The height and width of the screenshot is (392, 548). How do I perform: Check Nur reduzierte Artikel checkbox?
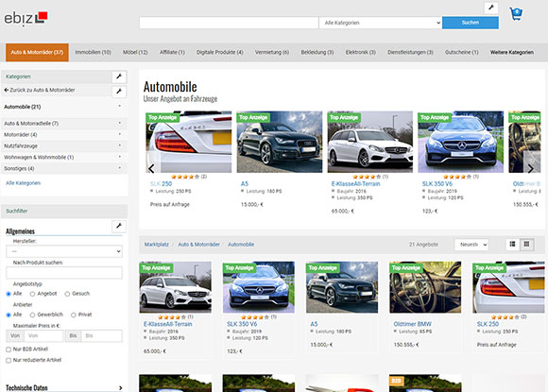[x=9, y=360]
